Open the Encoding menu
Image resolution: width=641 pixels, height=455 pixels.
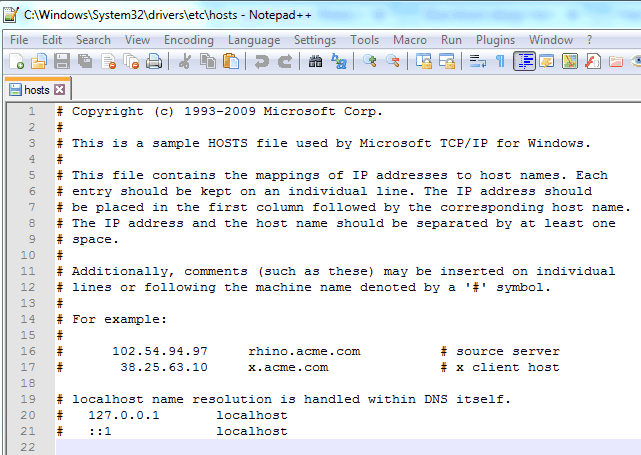click(x=189, y=40)
